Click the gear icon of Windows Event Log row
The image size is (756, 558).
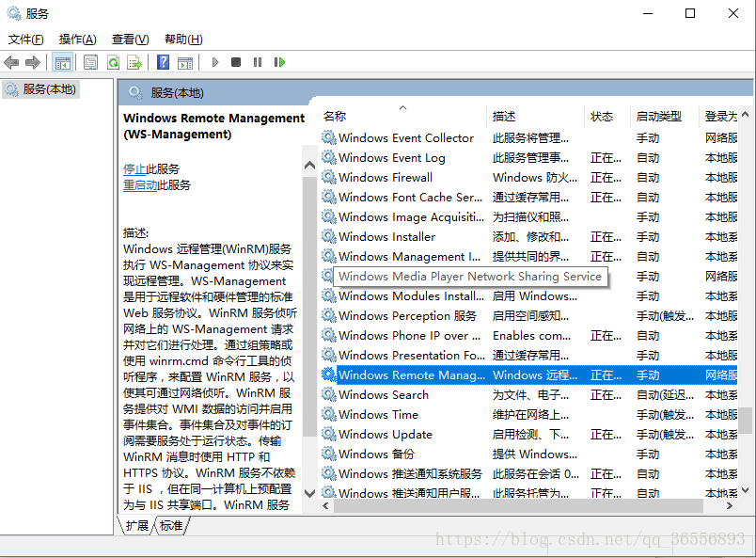tap(329, 157)
